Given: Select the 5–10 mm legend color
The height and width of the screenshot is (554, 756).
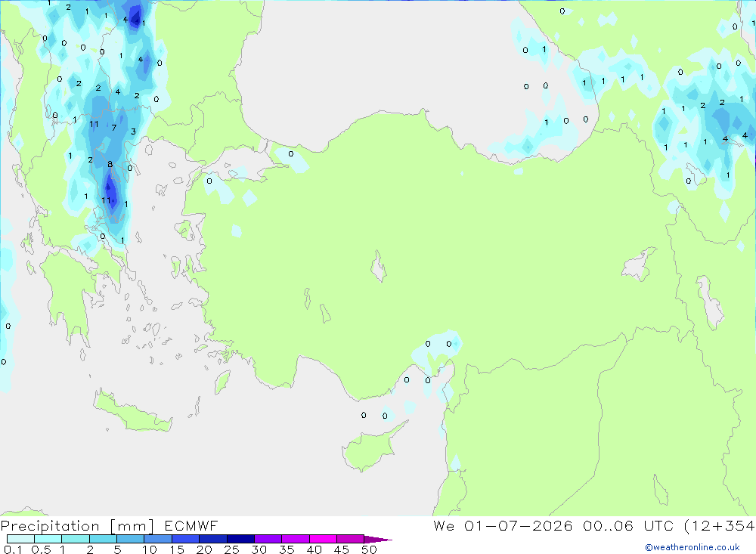Looking at the screenshot, I should click(131, 539).
